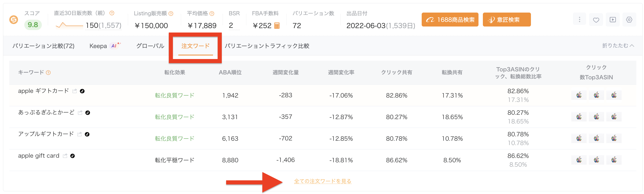The image size is (644, 194).
Task: Collapse the panel with 折りたたむ
Action: pos(618,46)
